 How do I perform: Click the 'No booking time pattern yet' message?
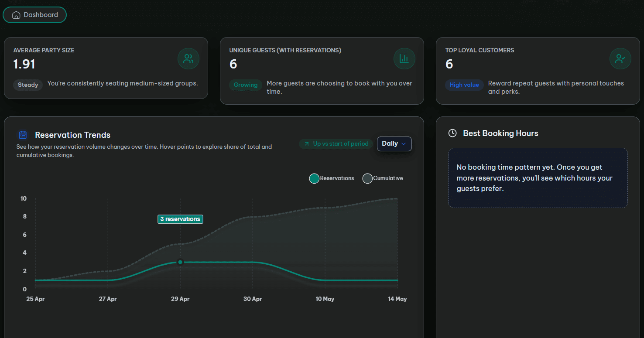[538, 178]
